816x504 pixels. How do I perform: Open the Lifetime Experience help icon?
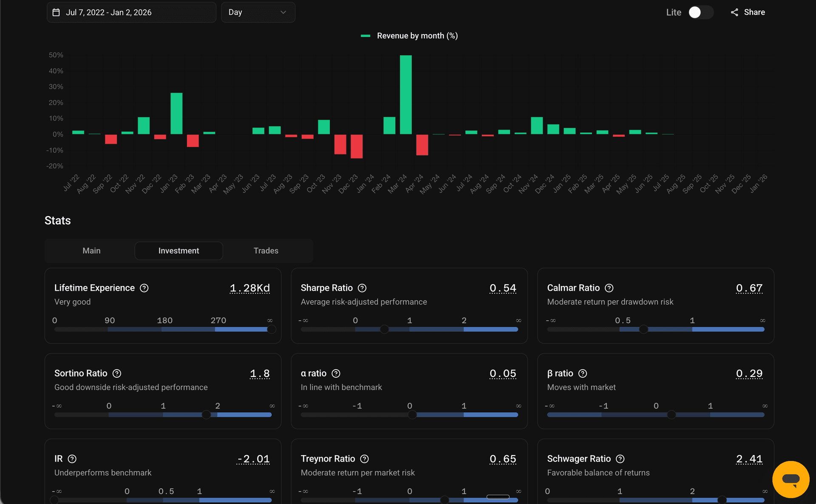click(x=144, y=288)
